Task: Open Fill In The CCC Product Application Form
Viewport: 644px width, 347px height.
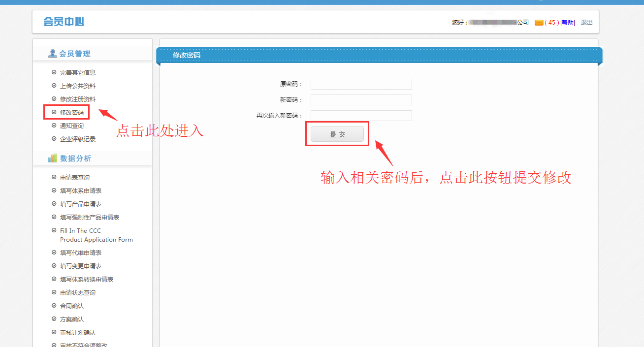Action: point(96,235)
